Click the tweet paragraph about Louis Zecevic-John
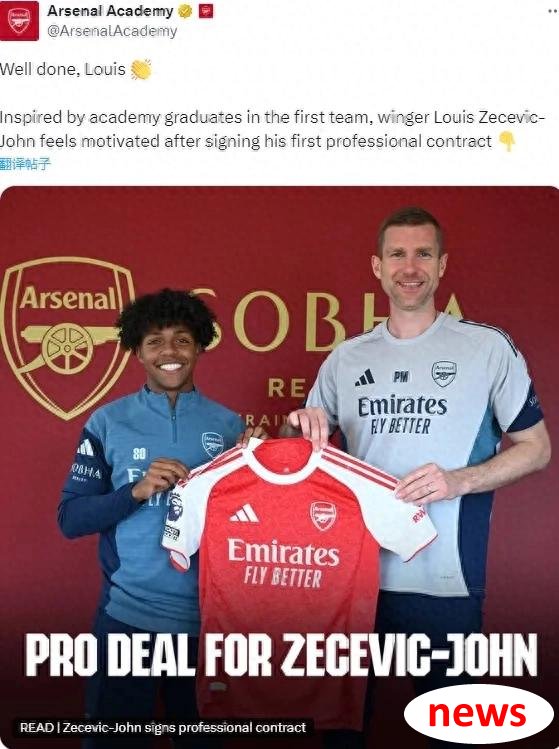559x749 pixels. (272, 129)
